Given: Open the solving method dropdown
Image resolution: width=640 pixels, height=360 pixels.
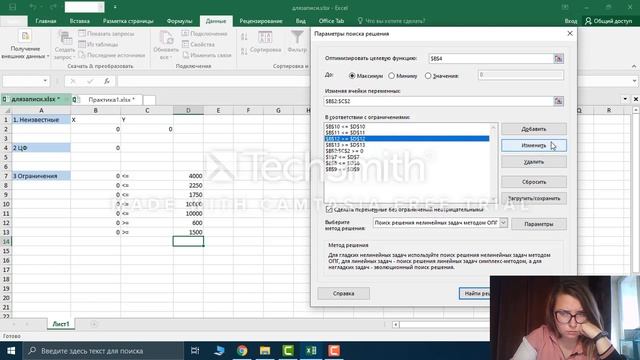Looking at the screenshot, I should [x=503, y=223].
